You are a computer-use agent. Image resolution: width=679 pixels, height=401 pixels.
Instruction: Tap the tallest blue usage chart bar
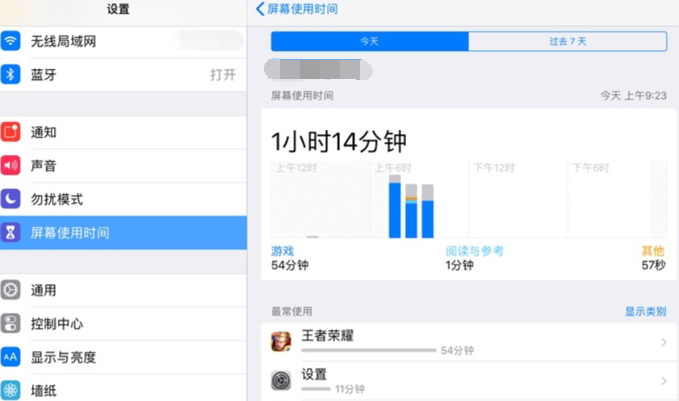pyautogui.click(x=394, y=210)
